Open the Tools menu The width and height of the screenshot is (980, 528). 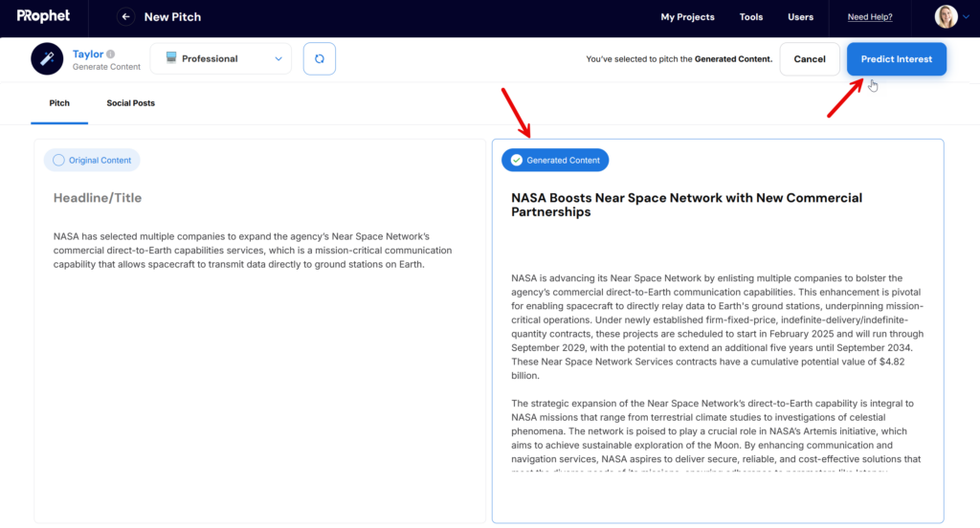pyautogui.click(x=751, y=17)
